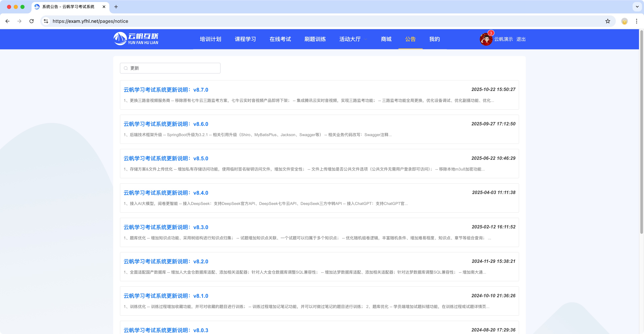
Task: Open the v8.7.0 update announcement link
Action: tap(166, 90)
